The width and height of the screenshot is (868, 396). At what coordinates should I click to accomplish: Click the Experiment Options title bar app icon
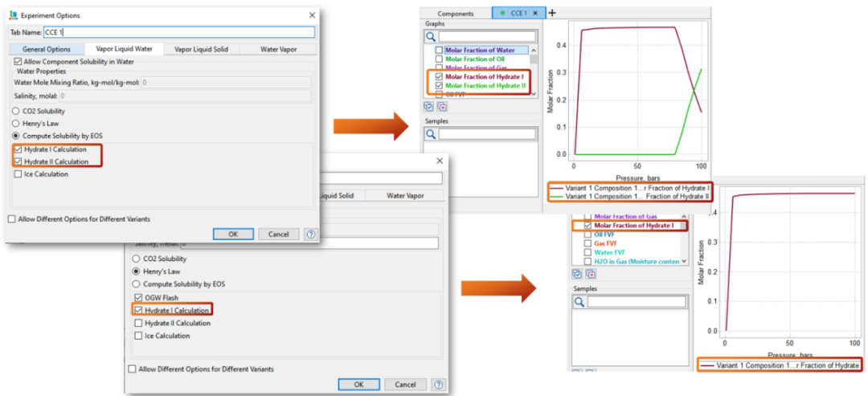(14, 15)
